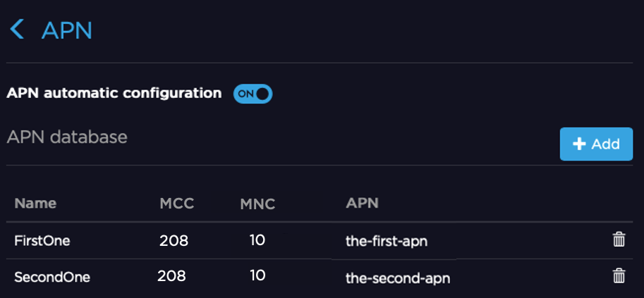Click the APN page title
Screen dimensions: 644x298
click(67, 30)
